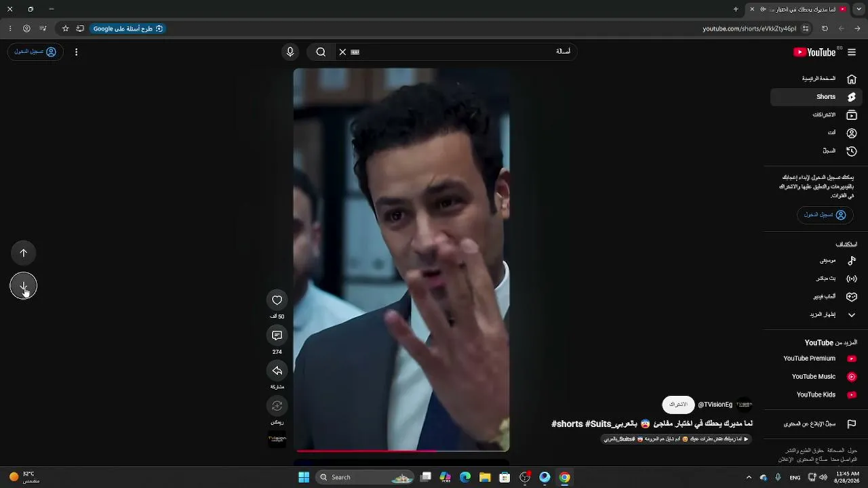Bookmark this page with the star icon
Image resolution: width=868 pixels, height=488 pixels.
click(x=65, y=28)
